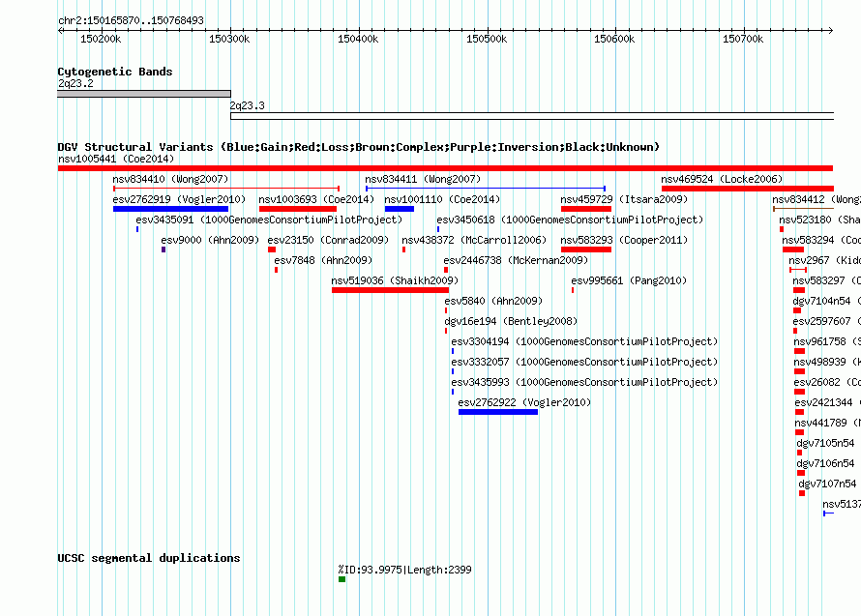Click the 150600k ruler label

pyautogui.click(x=614, y=39)
